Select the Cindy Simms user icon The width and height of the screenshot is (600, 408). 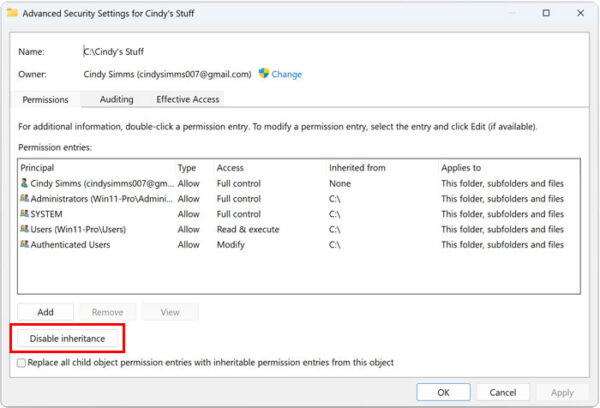click(x=24, y=183)
